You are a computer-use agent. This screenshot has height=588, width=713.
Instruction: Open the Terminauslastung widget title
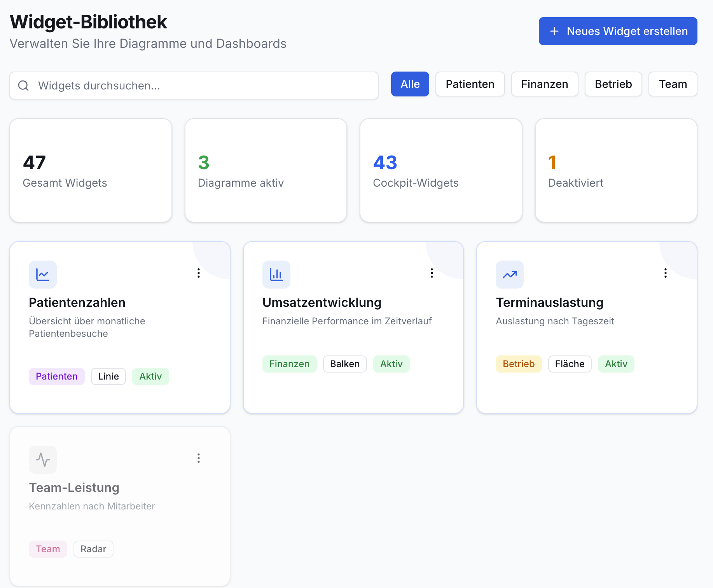pyautogui.click(x=550, y=303)
